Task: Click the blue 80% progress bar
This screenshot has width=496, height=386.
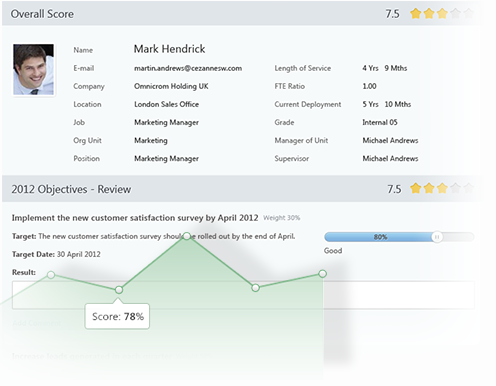Action: click(380, 237)
